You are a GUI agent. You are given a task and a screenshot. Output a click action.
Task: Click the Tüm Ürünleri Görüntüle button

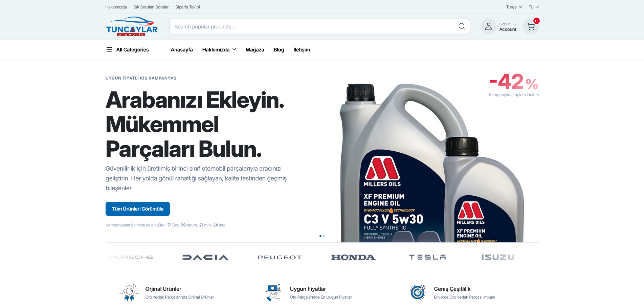pyautogui.click(x=138, y=209)
